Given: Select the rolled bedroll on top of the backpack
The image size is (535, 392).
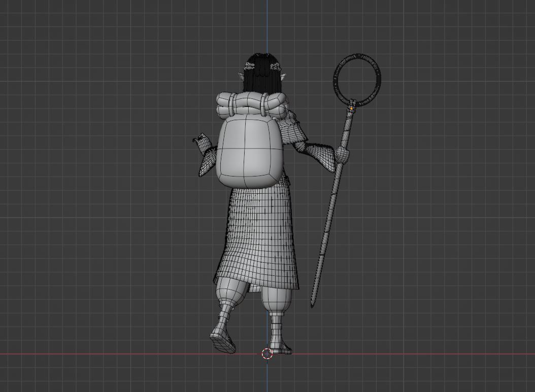Looking at the screenshot, I should pos(251,104).
